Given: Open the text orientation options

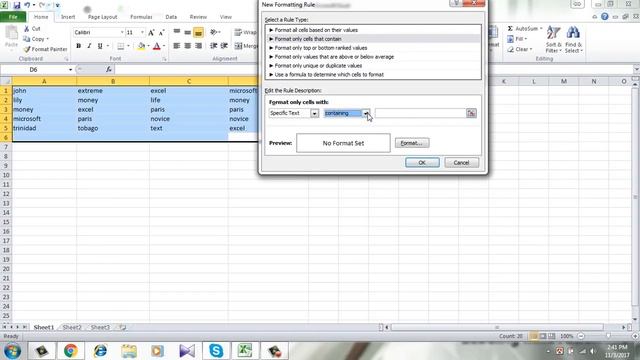Looking at the screenshot, I should tap(215, 32).
